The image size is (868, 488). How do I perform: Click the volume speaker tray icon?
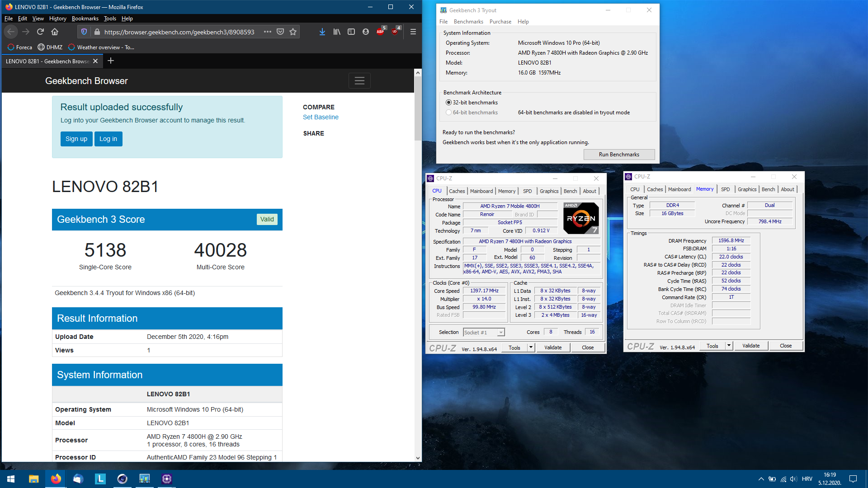[793, 479]
